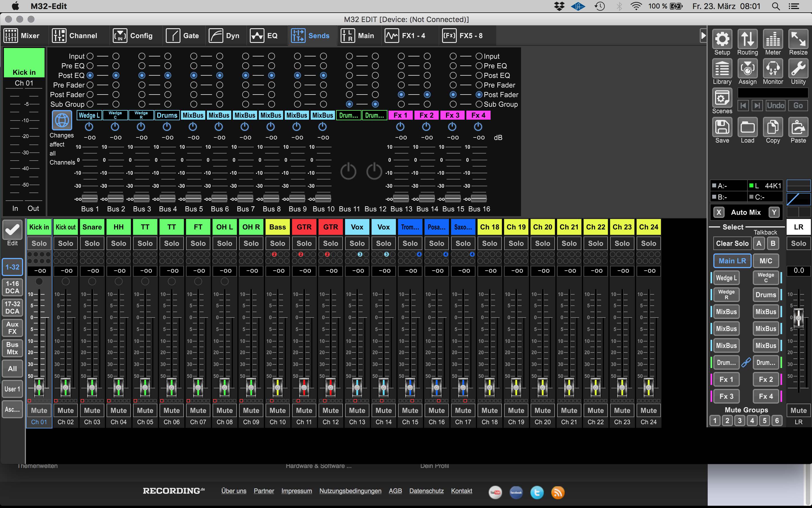The width and height of the screenshot is (812, 508).
Task: Click the Load folder icon
Action: [747, 127]
